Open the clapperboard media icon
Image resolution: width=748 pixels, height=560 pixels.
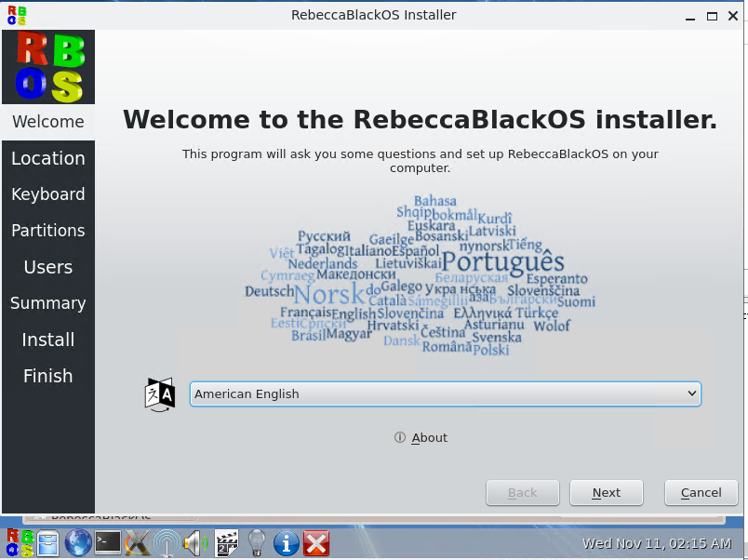pyautogui.click(x=226, y=541)
